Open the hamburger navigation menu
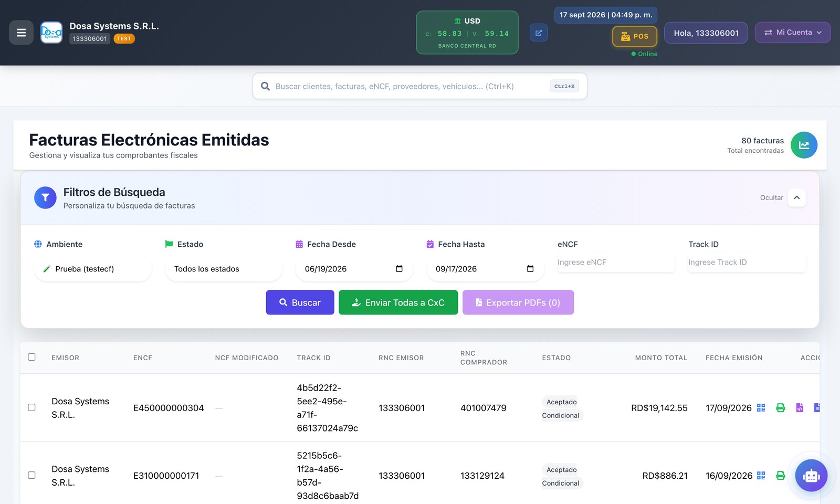 pyautogui.click(x=21, y=33)
